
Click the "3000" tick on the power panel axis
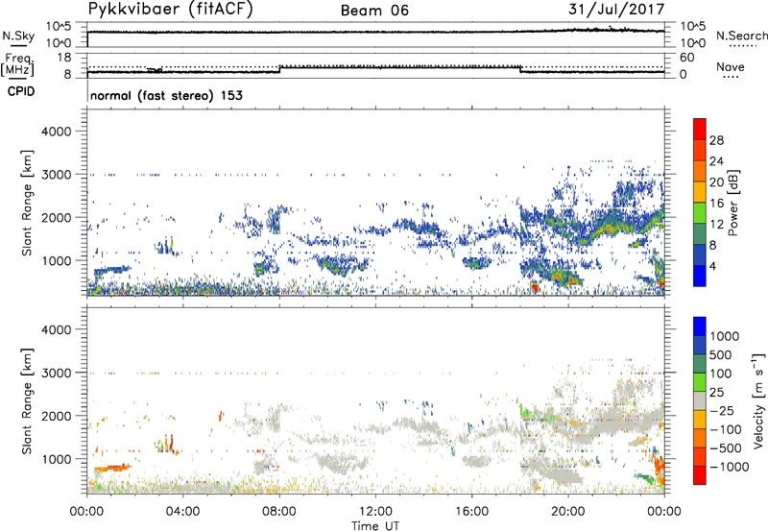point(57,175)
